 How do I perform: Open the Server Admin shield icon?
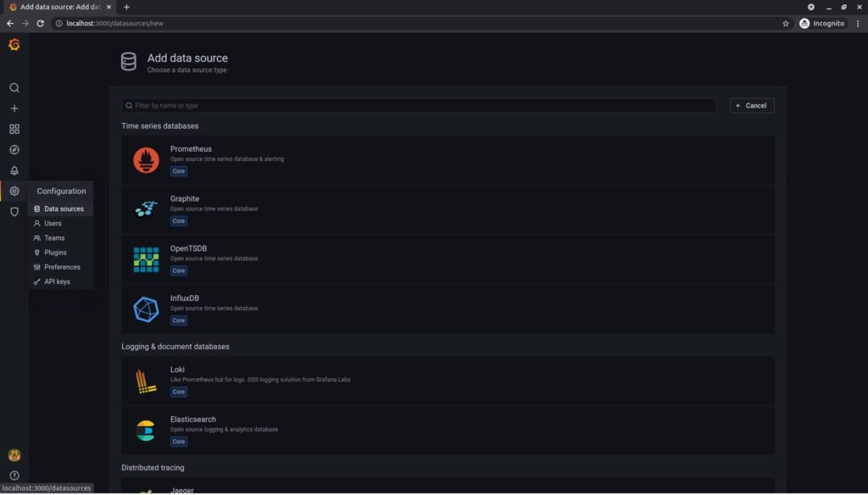[14, 212]
